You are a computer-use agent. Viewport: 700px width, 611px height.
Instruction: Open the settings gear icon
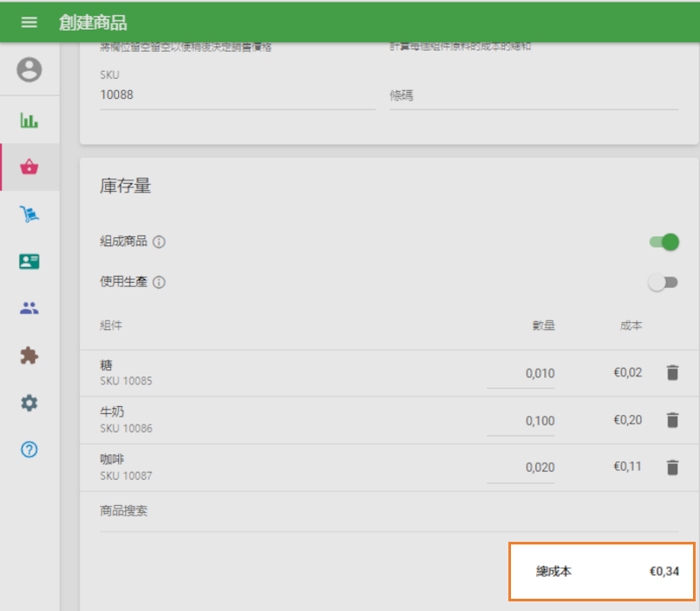click(29, 403)
